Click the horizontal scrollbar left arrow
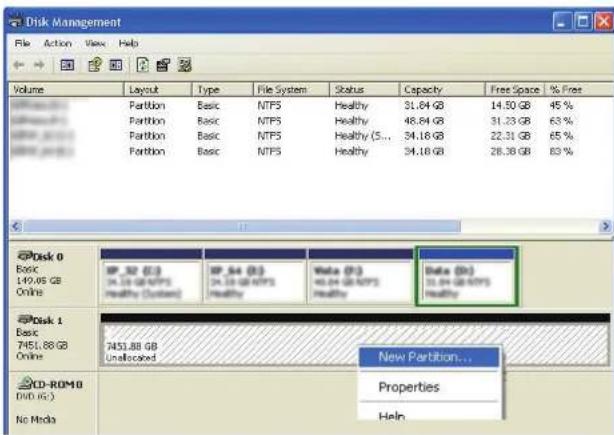The width and height of the screenshot is (614, 435). pos(16,226)
